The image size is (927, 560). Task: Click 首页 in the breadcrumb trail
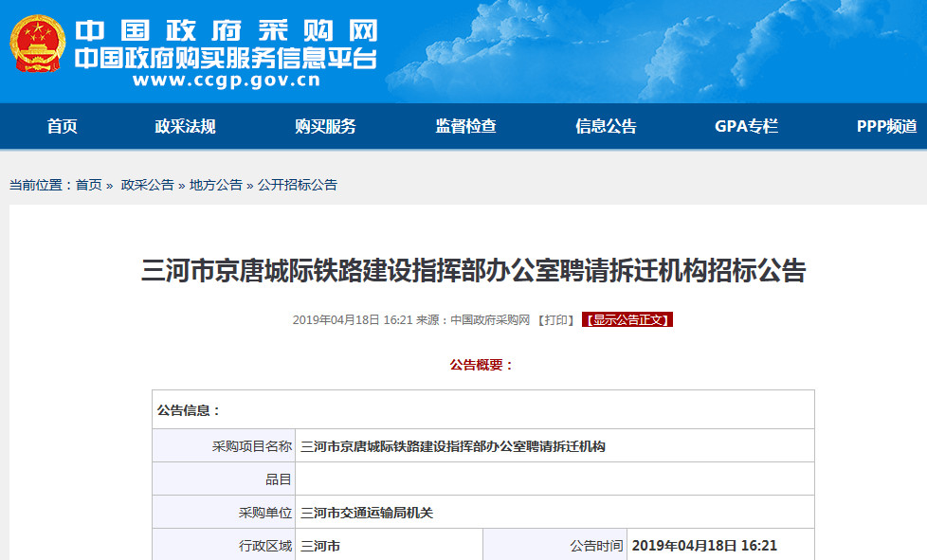pyautogui.click(x=89, y=185)
